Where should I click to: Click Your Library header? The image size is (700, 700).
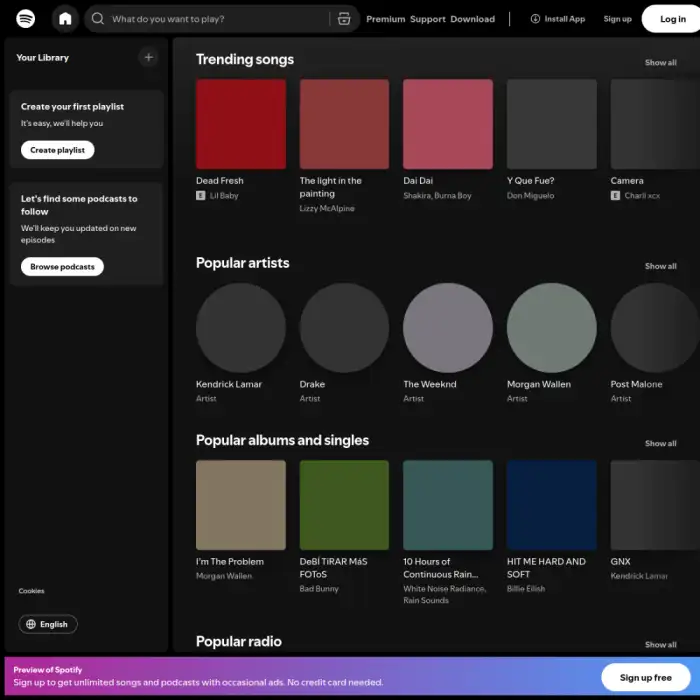[x=42, y=58]
